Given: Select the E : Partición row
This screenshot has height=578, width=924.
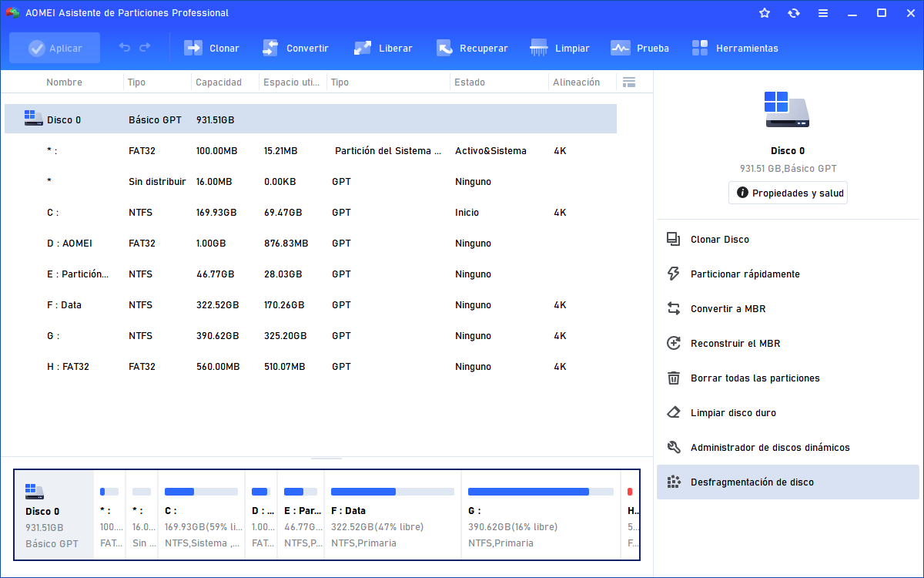Looking at the screenshot, I should [310, 274].
